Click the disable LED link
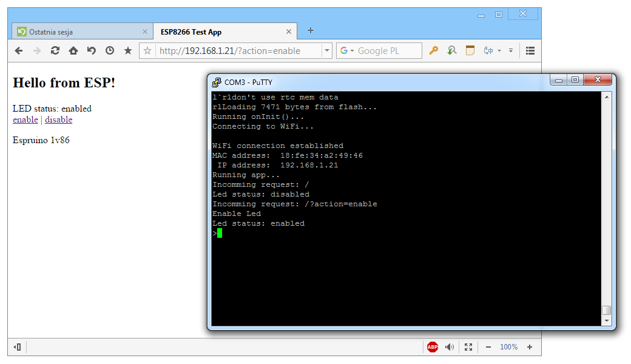Image resolution: width=631 pixels, height=364 pixels. tap(58, 120)
